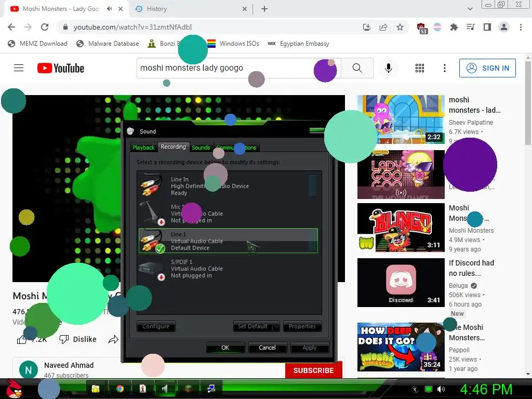This screenshot has width=532, height=399.
Task: Switch to the Sounds tab
Action: [201, 148]
